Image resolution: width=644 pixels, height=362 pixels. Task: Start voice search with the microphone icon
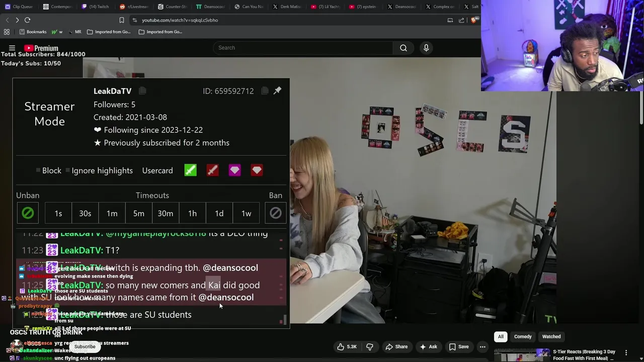426,48
